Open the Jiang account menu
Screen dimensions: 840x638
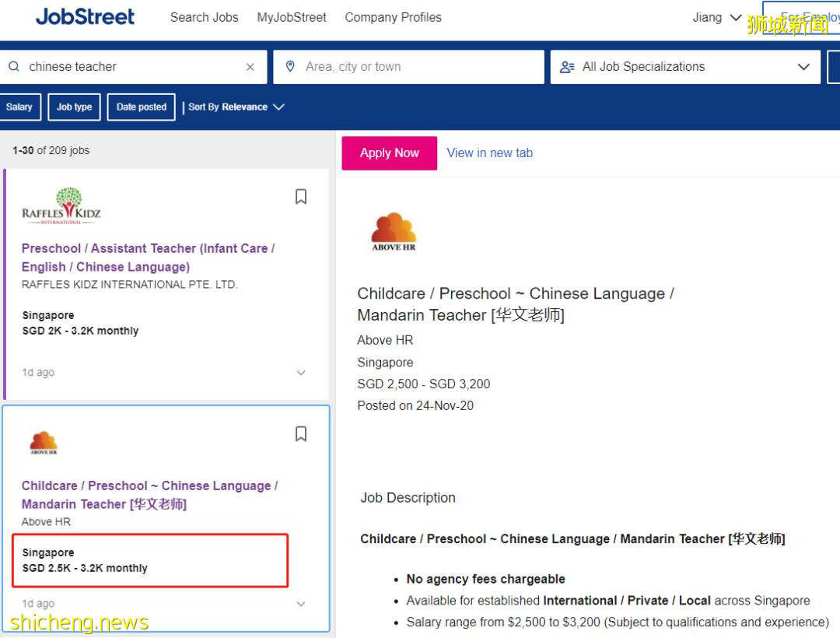coord(716,17)
